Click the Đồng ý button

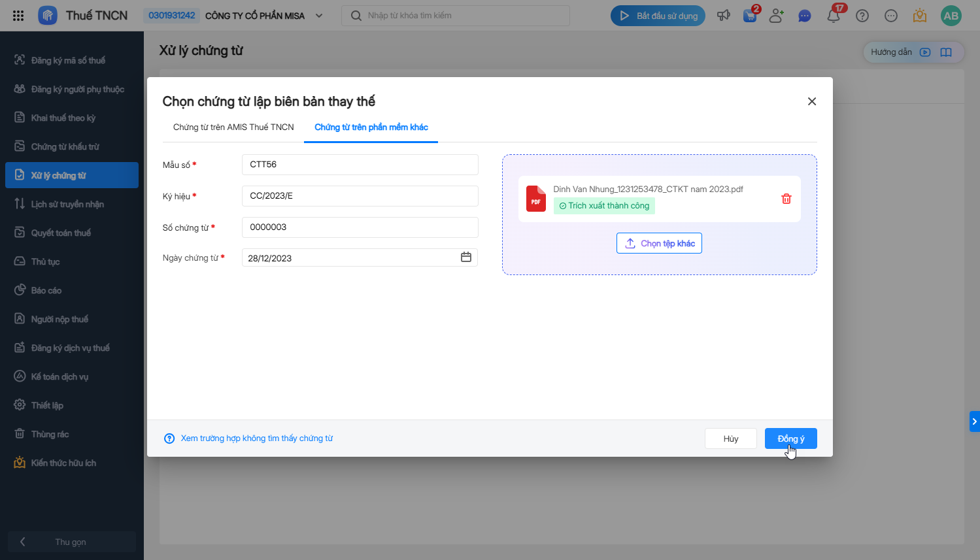[x=790, y=438]
